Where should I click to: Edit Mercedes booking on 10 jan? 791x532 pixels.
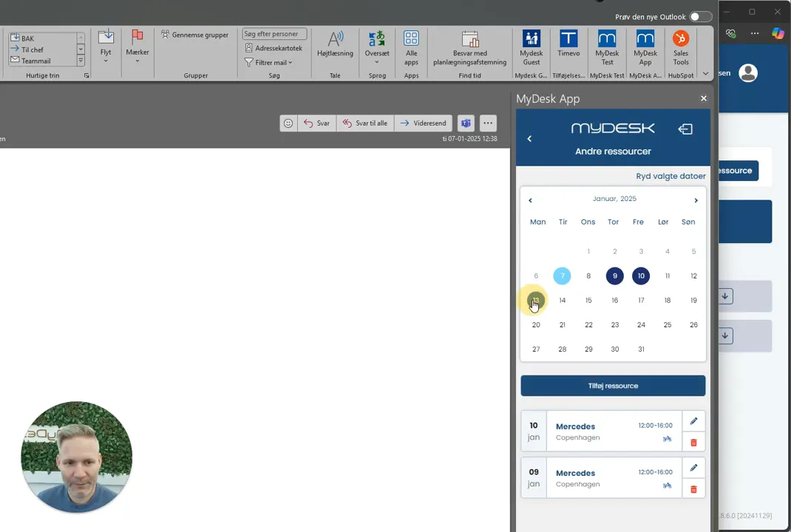pyautogui.click(x=693, y=421)
